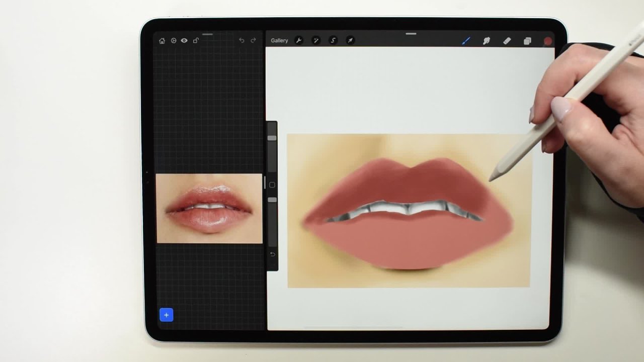This screenshot has height=362, width=644.
Task: Open the Adjustments magic wand menu
Action: (316, 41)
